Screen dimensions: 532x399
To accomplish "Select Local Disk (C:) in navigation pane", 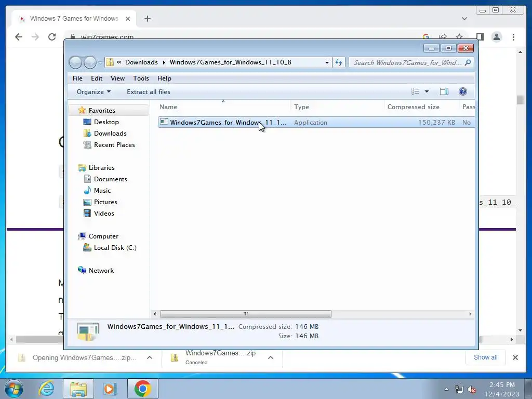I will point(115,248).
